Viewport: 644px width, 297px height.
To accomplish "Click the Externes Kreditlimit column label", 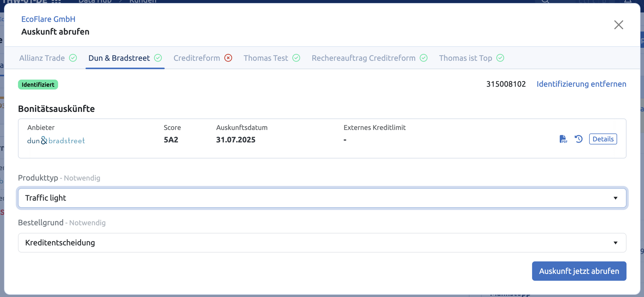I will pyautogui.click(x=374, y=128).
